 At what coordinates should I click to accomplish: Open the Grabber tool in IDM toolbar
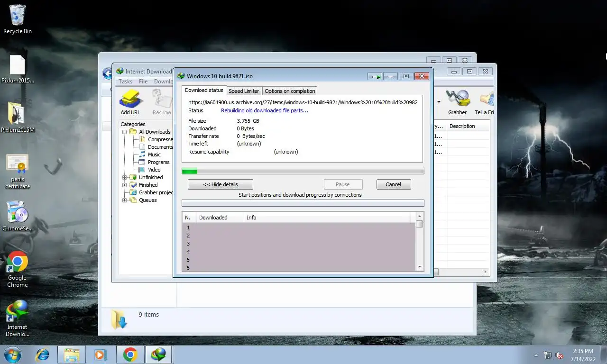458,102
